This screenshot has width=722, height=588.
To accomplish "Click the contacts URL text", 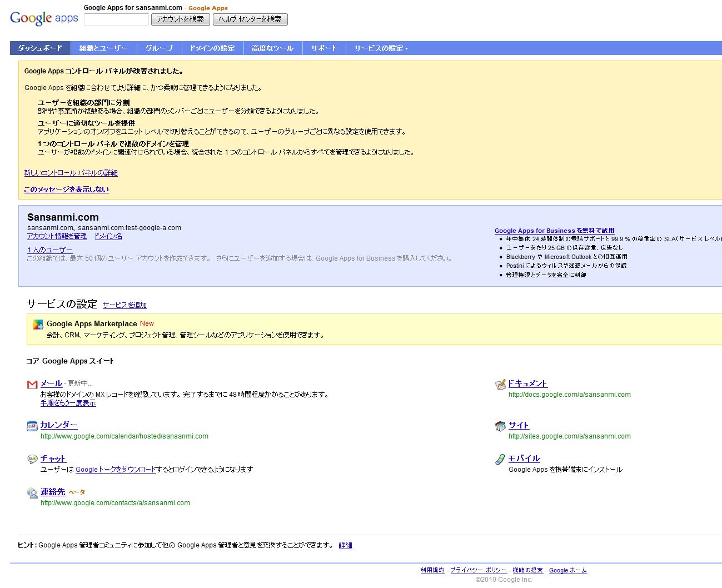I will (x=115, y=503).
